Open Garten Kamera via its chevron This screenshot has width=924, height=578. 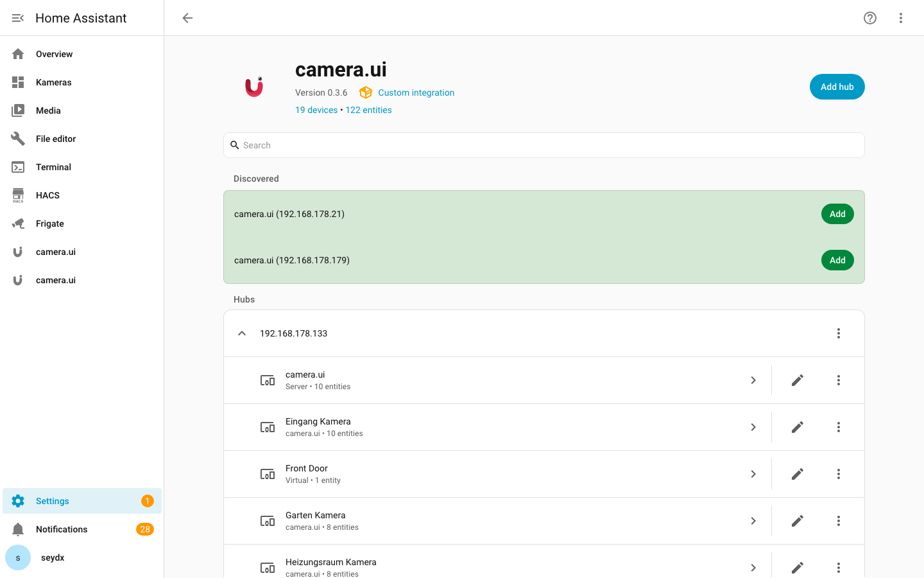[x=753, y=521]
